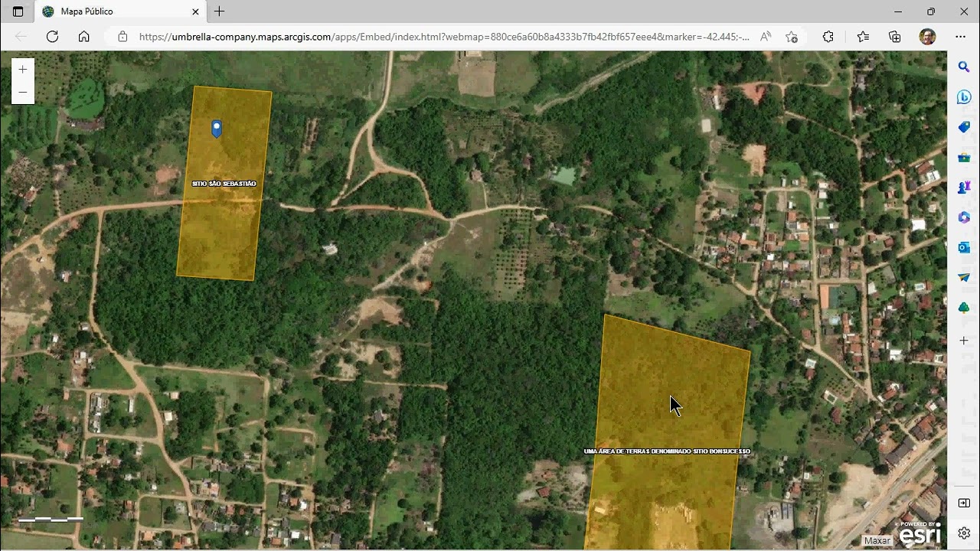This screenshot has height=551, width=980.
Task: Open the user profile avatar
Action: click(927, 37)
